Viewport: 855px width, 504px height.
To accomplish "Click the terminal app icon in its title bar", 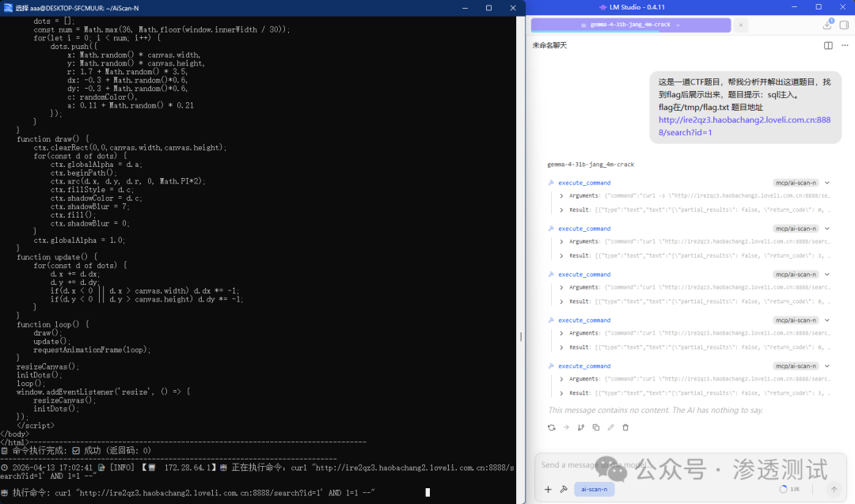I will [x=8, y=8].
